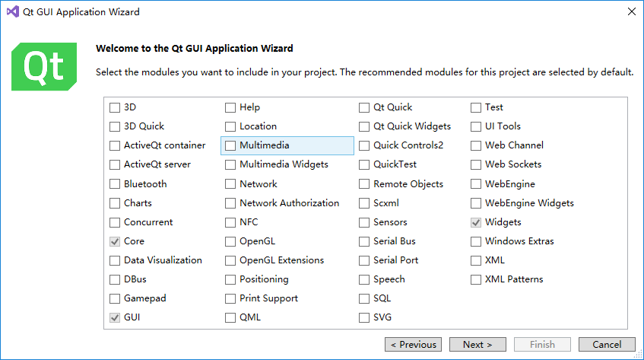Enable the SQL module
The width and height of the screenshot is (644, 360).
tap(364, 298)
